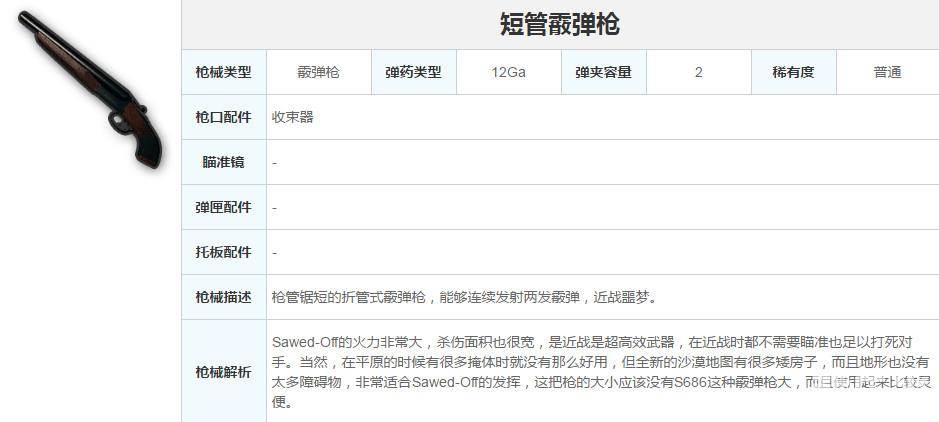Select the 枪械类型 header cell
Viewport: 939px width, 422px height.
click(x=223, y=72)
